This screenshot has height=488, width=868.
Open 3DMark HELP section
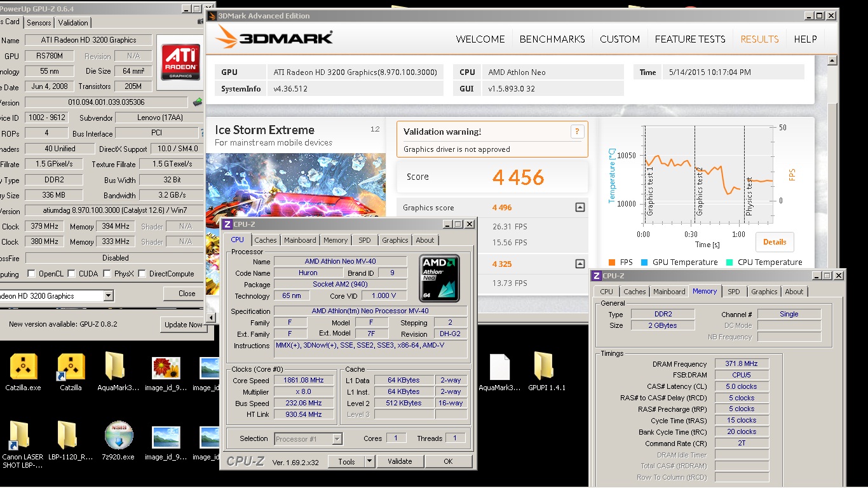coord(805,39)
